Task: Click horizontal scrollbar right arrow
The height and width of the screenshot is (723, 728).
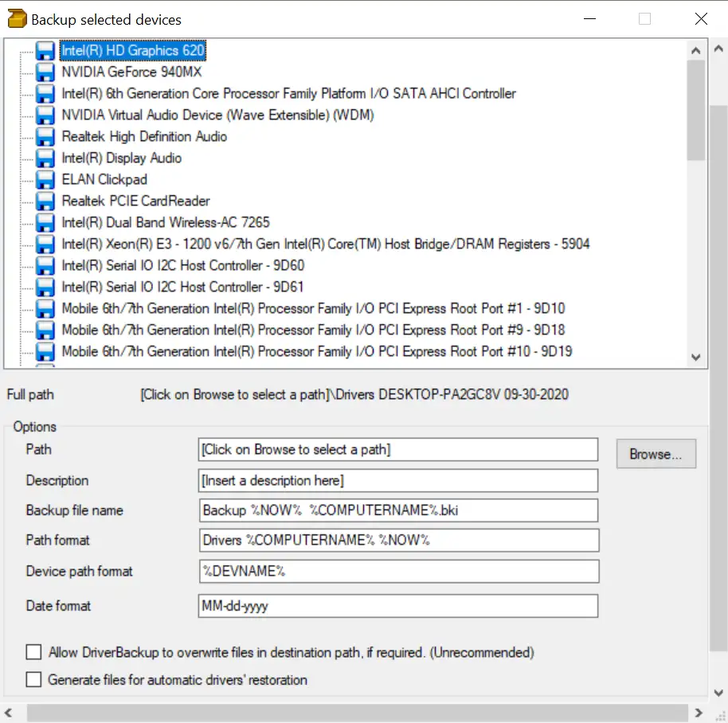Action: click(699, 713)
